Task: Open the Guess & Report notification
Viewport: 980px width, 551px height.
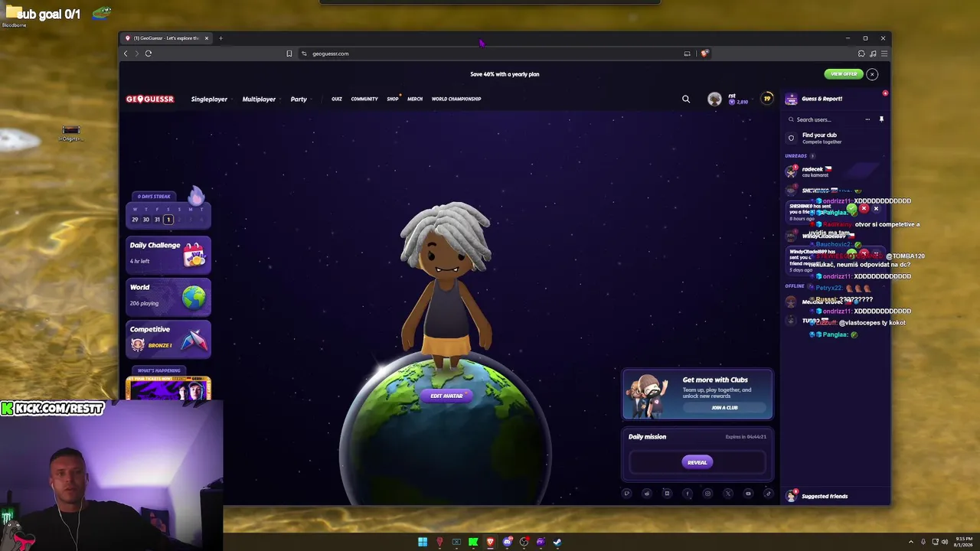Action: (x=822, y=99)
